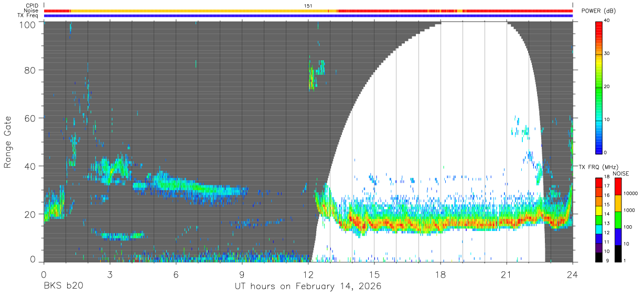Click the 100 tick on the Range Gate axis
Viewport: 644px width, 297px height.
(28, 24)
